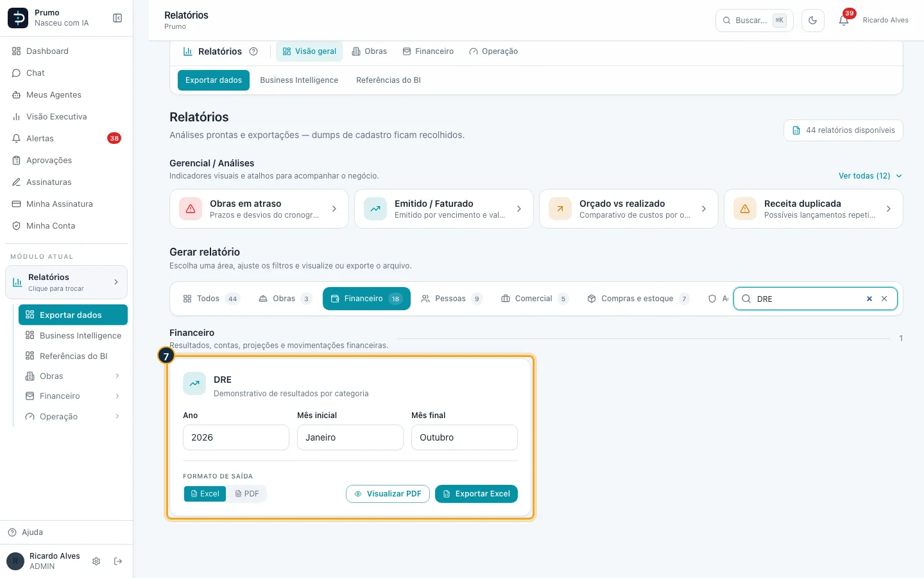This screenshot has height=578, width=924.
Task: Open Obras em atraso report card
Action: click(259, 209)
